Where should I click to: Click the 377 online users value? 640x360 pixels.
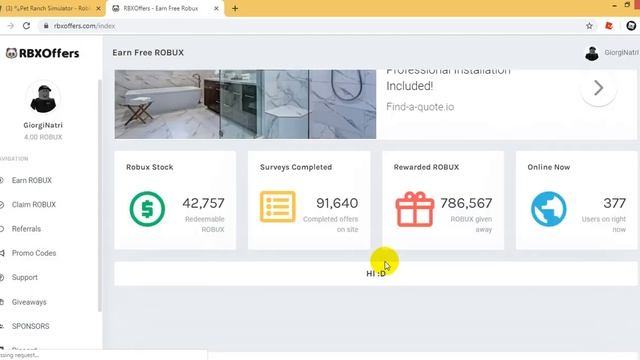click(615, 203)
